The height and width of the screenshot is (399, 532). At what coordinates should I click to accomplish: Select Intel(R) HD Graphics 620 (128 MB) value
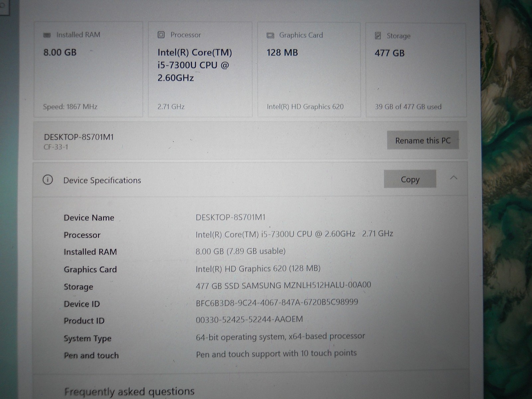pos(258,268)
